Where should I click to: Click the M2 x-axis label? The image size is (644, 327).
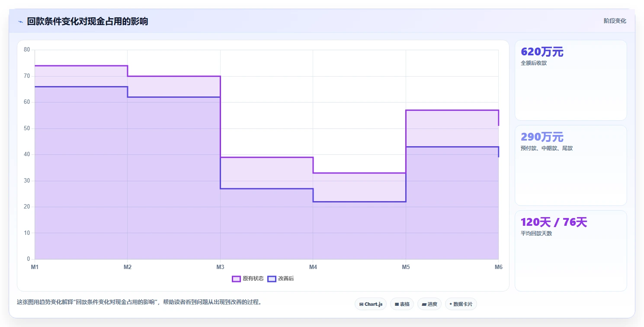pos(128,267)
